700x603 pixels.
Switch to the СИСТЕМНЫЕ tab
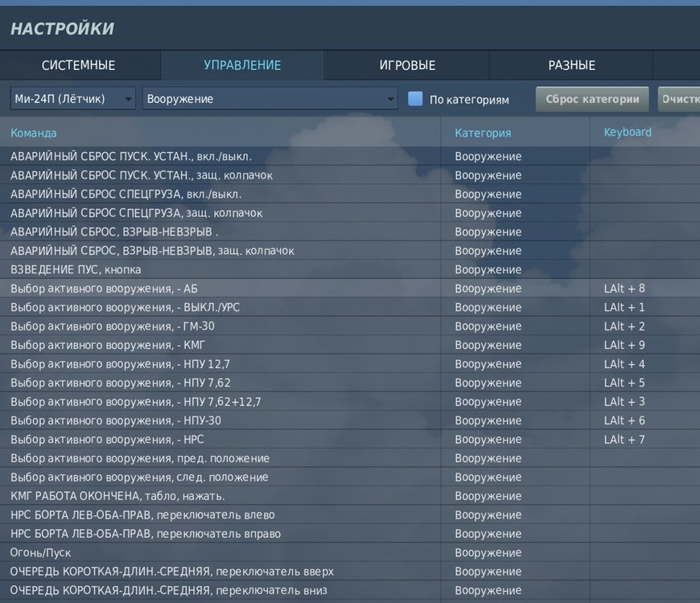pyautogui.click(x=79, y=65)
